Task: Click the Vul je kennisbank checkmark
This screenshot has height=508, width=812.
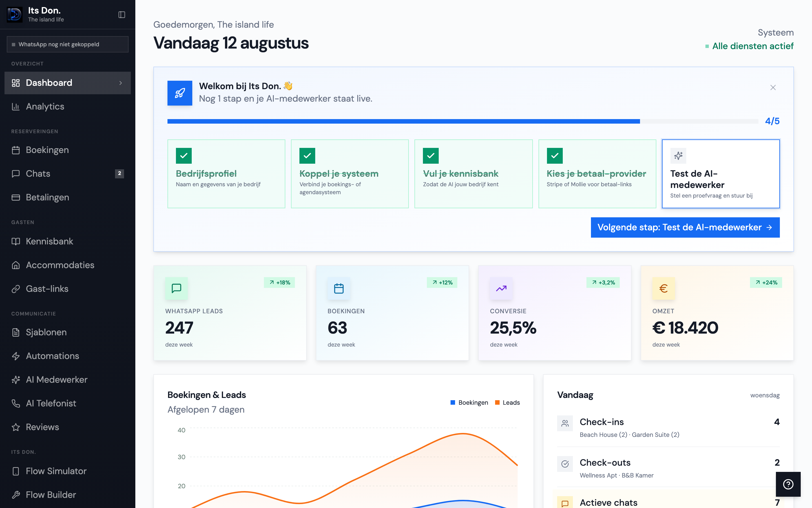Action: [x=431, y=156]
